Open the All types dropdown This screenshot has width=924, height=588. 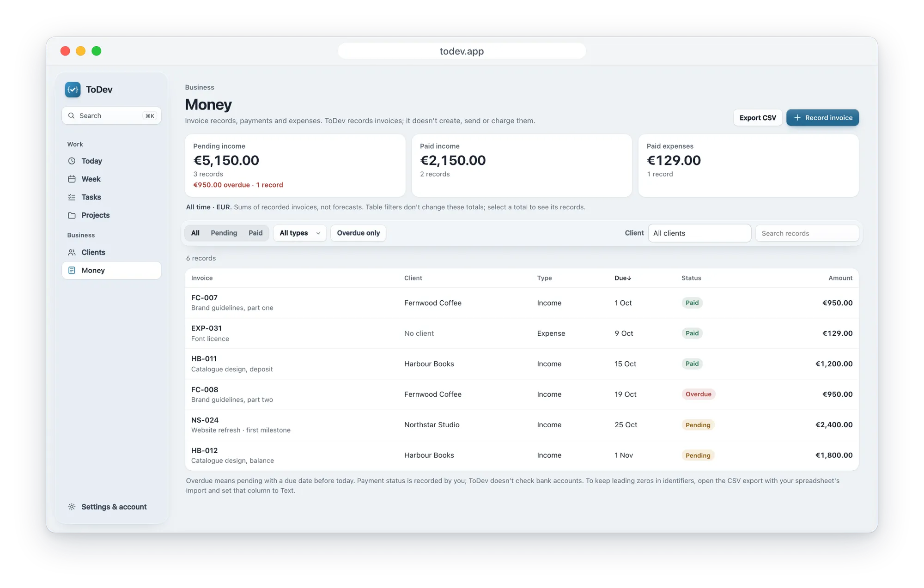click(x=300, y=233)
